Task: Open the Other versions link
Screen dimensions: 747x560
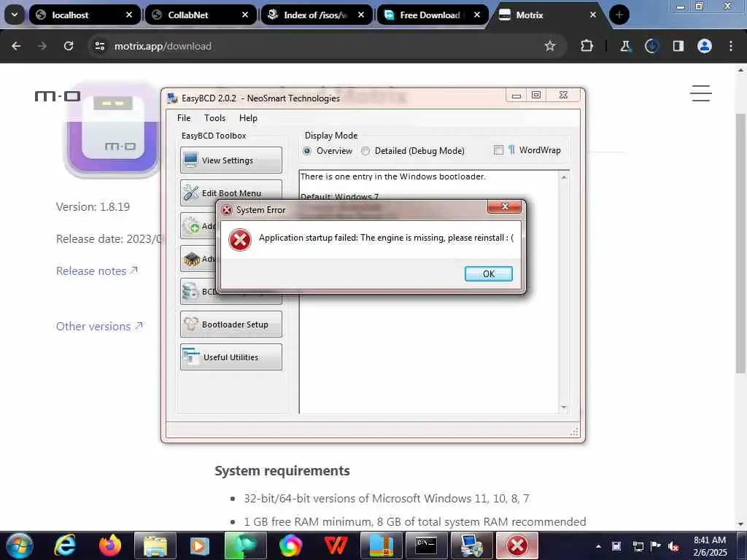Action: [99, 326]
